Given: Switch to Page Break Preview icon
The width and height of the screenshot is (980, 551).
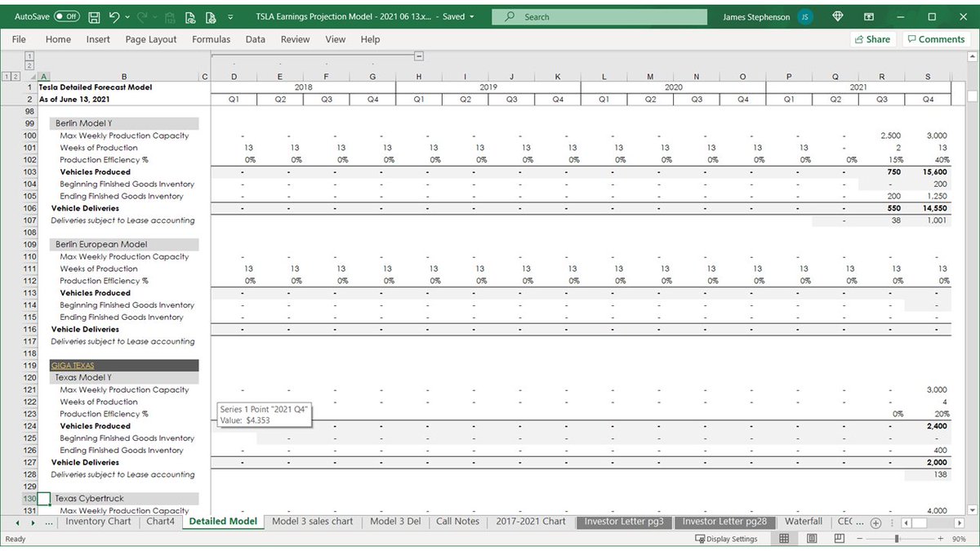Looking at the screenshot, I should pos(840,539).
